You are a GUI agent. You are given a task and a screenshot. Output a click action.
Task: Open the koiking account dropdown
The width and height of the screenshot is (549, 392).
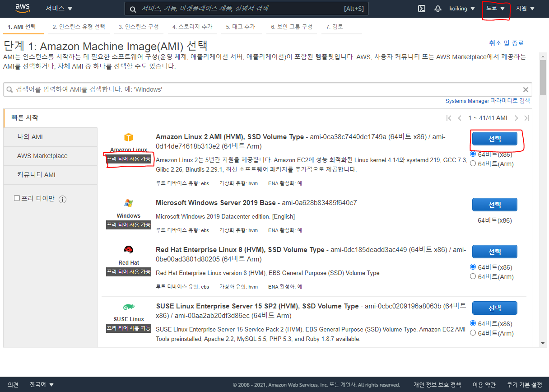pos(462,9)
